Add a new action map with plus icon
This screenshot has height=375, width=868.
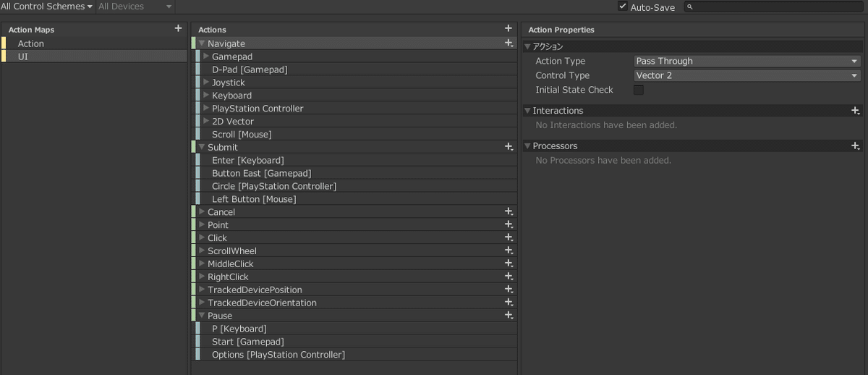pyautogui.click(x=178, y=28)
